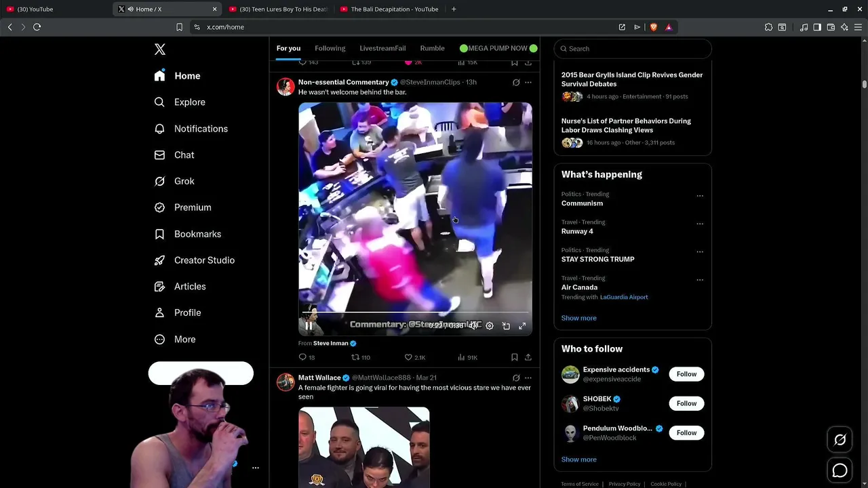Like the Non-essential Commentary post (2.1K)
Viewport: 868px width, 488px height.
click(x=414, y=357)
